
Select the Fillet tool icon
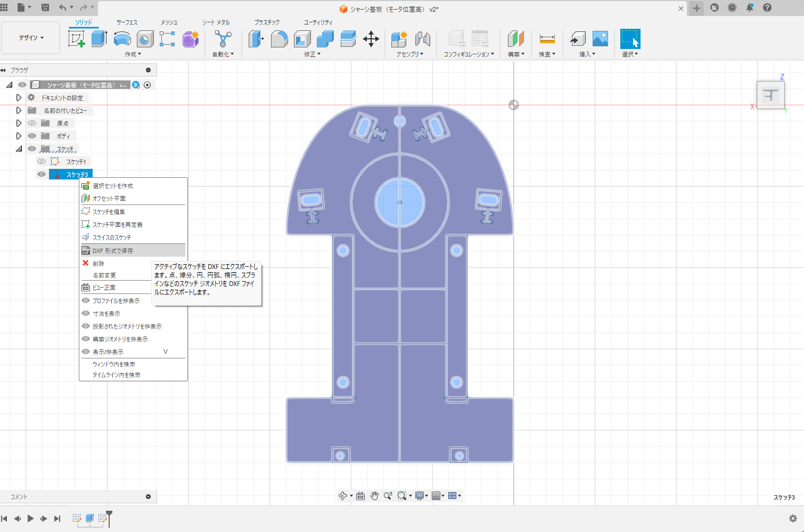tap(279, 39)
